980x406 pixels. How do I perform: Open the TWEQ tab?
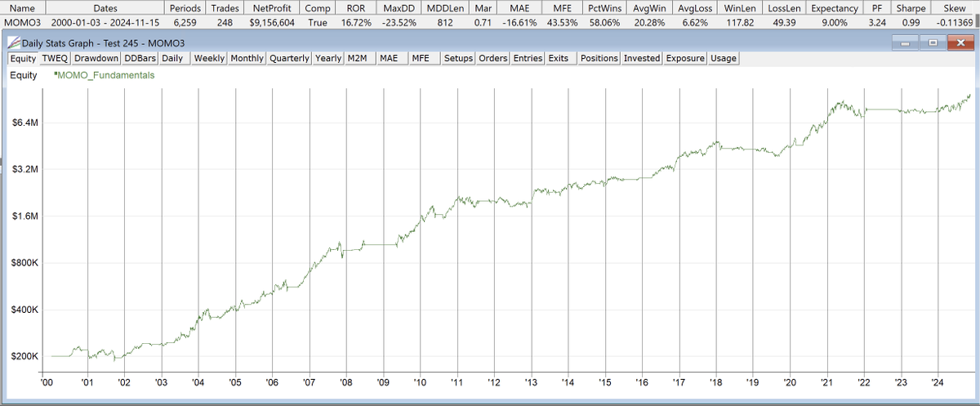(x=55, y=58)
